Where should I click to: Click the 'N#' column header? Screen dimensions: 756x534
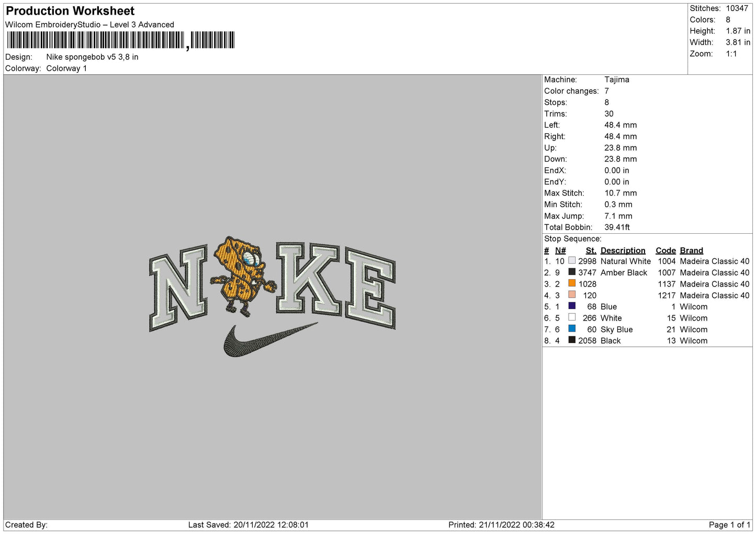pos(560,251)
